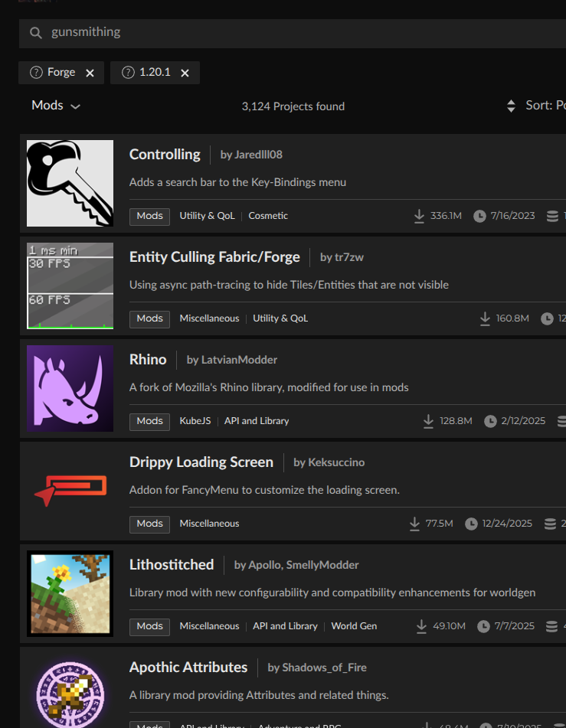
Task: Click the help icon on Forge filter
Action: [35, 73]
